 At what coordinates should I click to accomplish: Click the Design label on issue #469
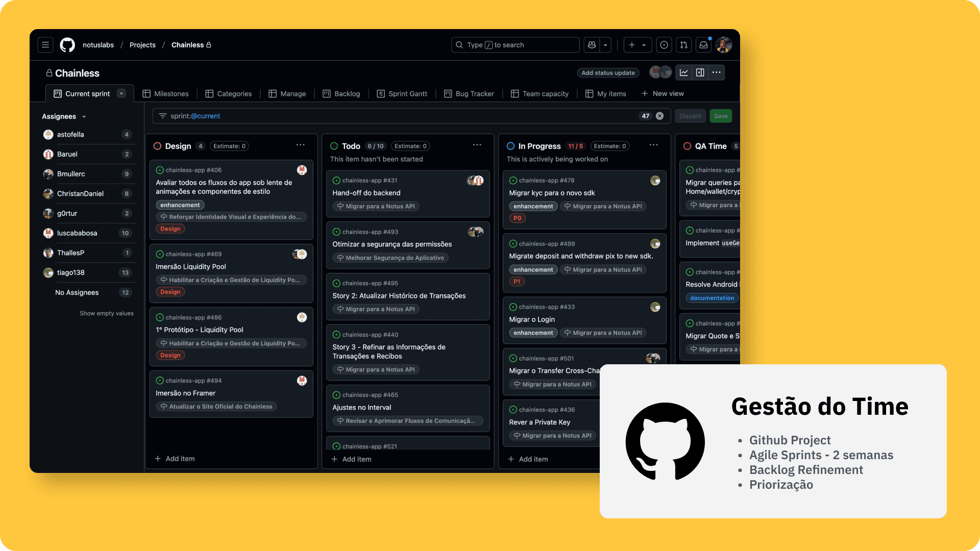[170, 292]
